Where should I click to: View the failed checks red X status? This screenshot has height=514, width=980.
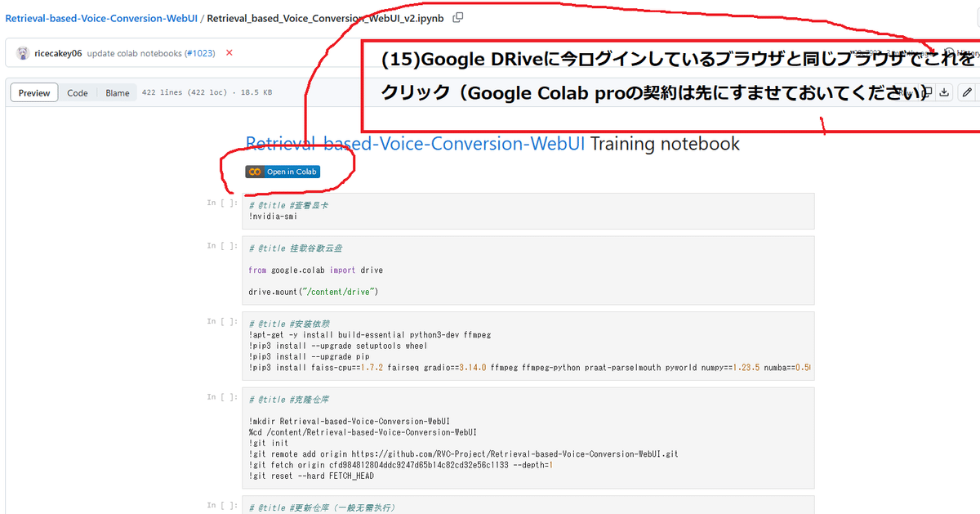tap(229, 53)
